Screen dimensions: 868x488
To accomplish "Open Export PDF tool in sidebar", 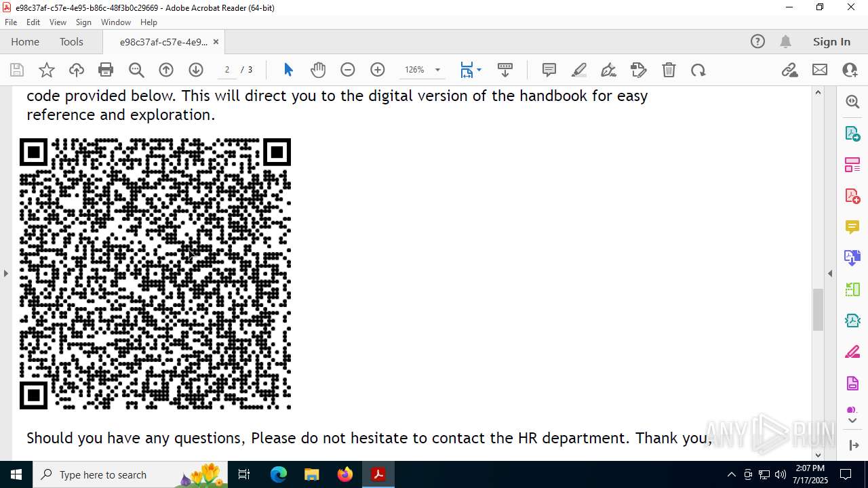I will point(852,134).
